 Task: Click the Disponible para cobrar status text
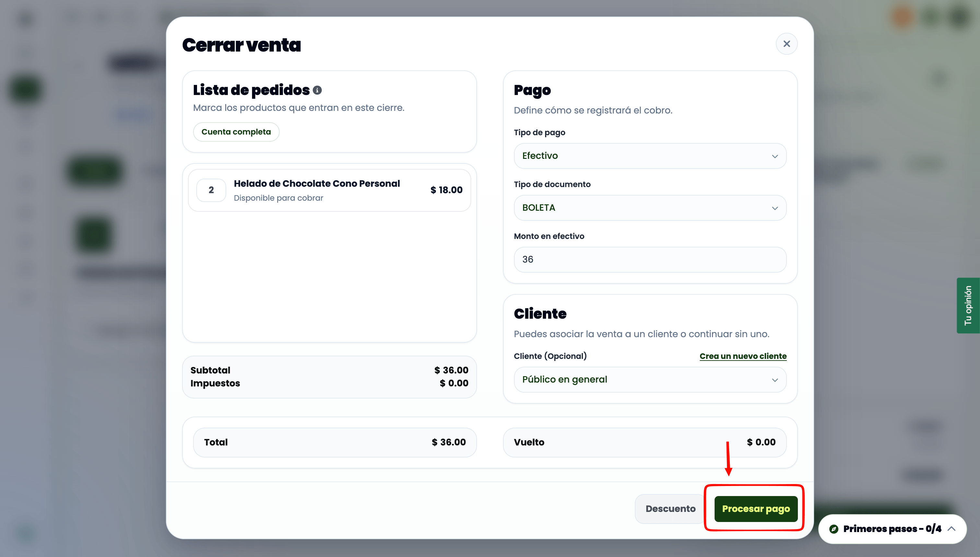coord(278,198)
